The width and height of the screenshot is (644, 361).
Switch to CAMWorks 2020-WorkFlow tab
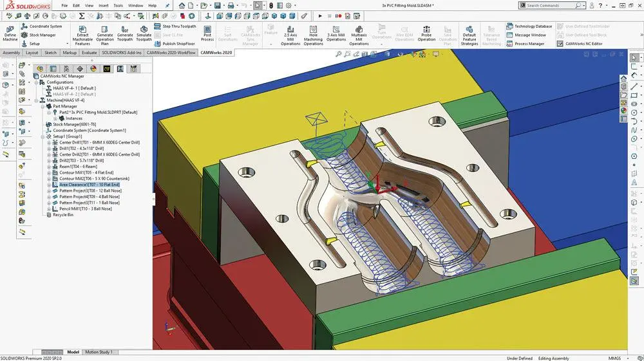tap(171, 53)
